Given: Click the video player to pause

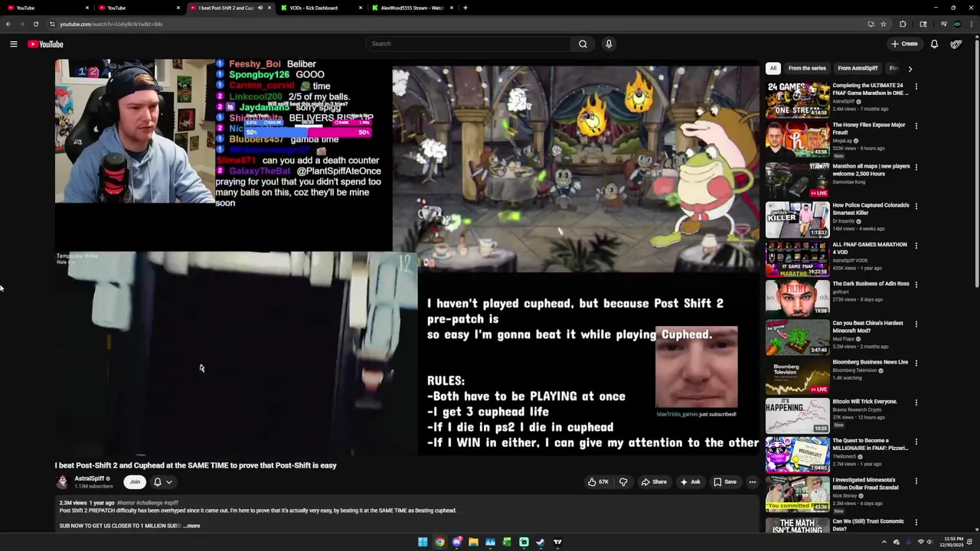Looking at the screenshot, I should [407, 257].
